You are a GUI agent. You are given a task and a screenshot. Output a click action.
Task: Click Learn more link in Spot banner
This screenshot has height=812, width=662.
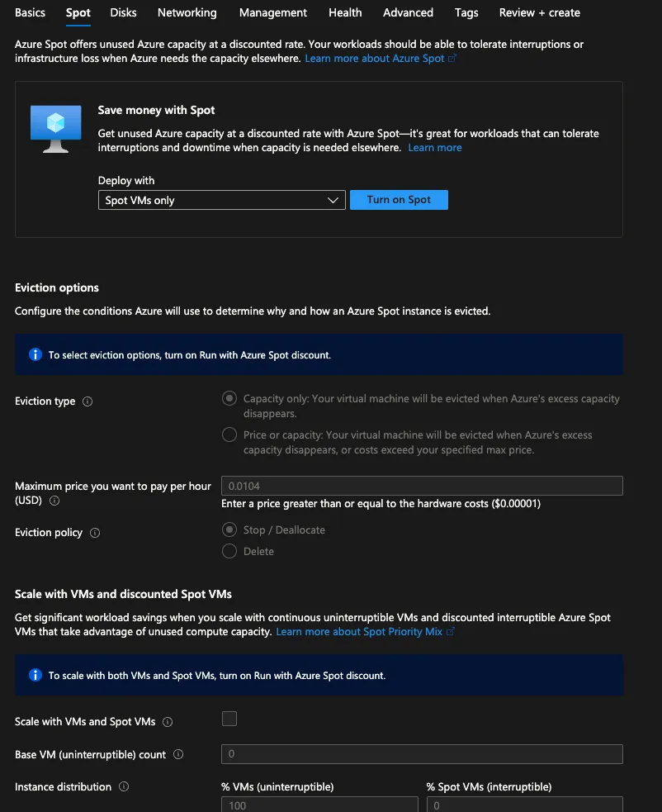(435, 148)
